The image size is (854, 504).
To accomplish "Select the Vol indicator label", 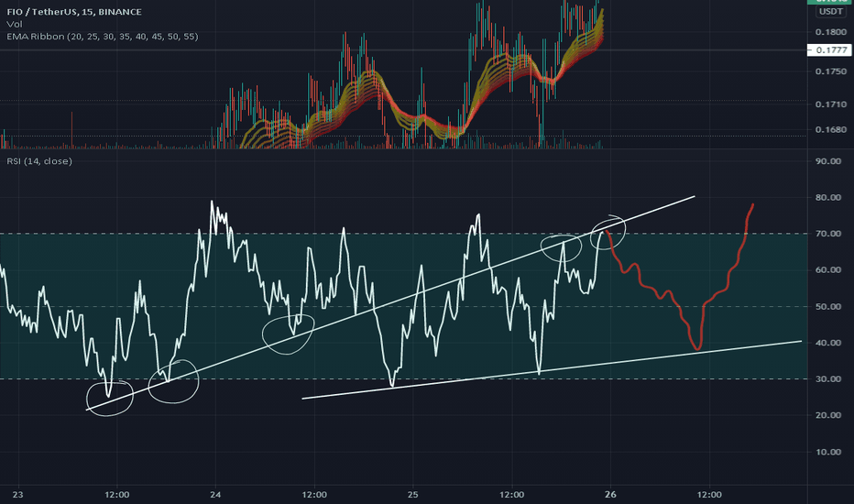I will coord(14,24).
